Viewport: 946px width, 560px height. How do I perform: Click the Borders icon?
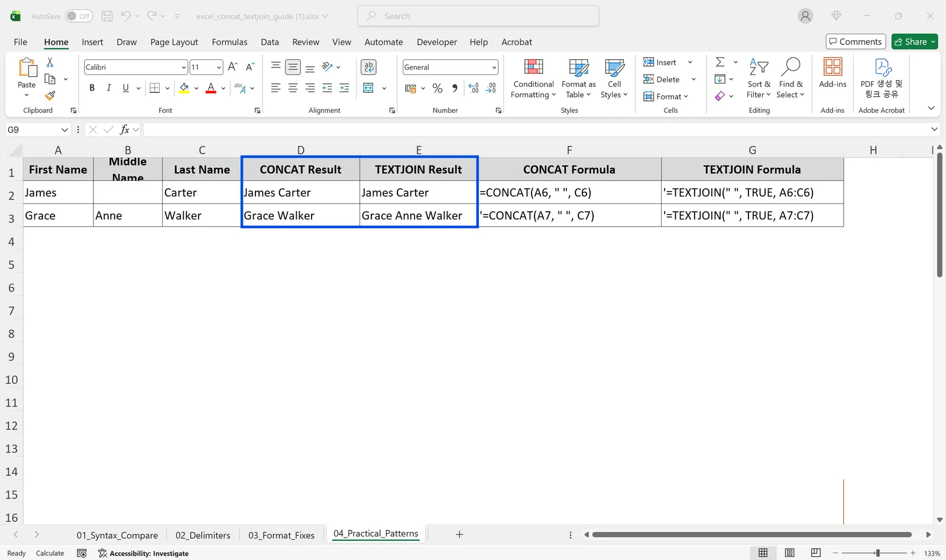point(155,88)
